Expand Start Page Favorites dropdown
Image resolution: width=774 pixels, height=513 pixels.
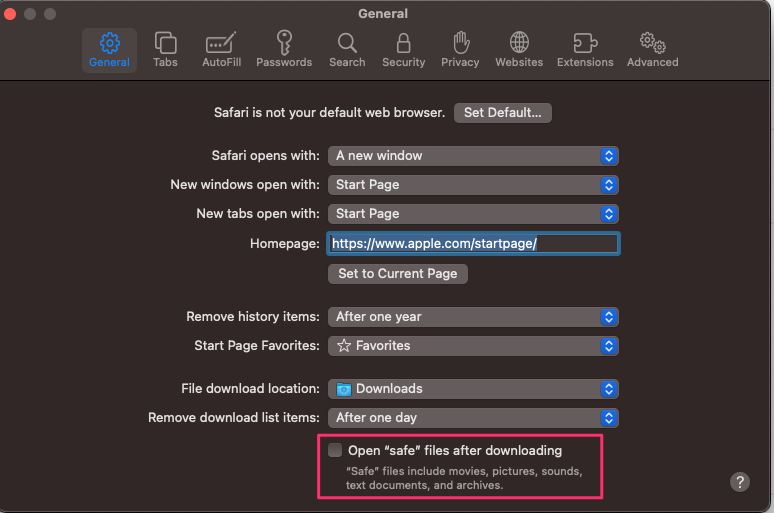pyautogui.click(x=473, y=346)
